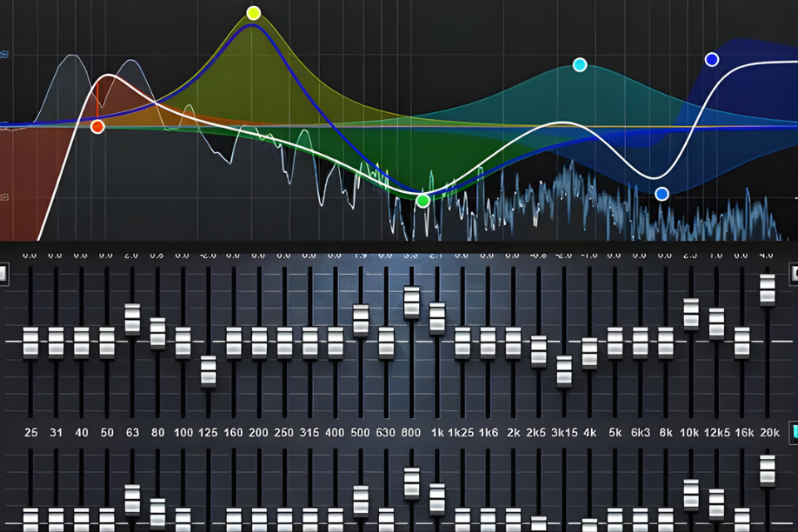This screenshot has width=798, height=532.
Task: Click the 2k5 fader handle, upper row
Action: pyautogui.click(x=539, y=351)
